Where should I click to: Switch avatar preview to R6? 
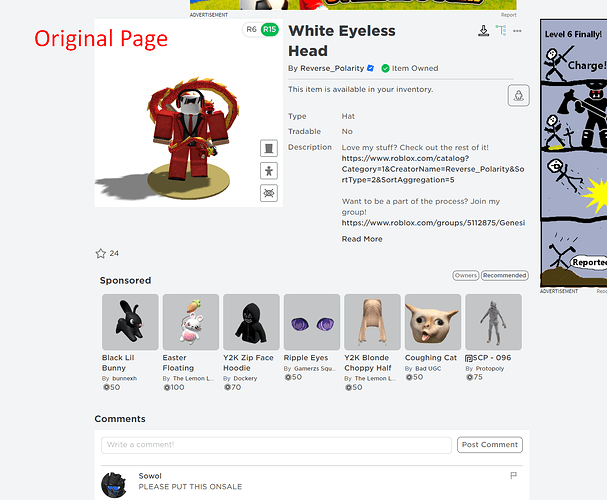(251, 29)
